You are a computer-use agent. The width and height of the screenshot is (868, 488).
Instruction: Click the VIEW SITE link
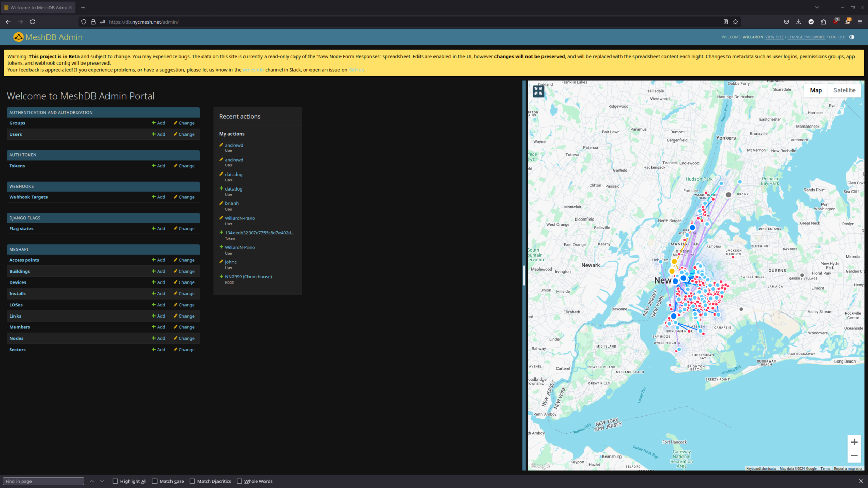[x=774, y=37]
